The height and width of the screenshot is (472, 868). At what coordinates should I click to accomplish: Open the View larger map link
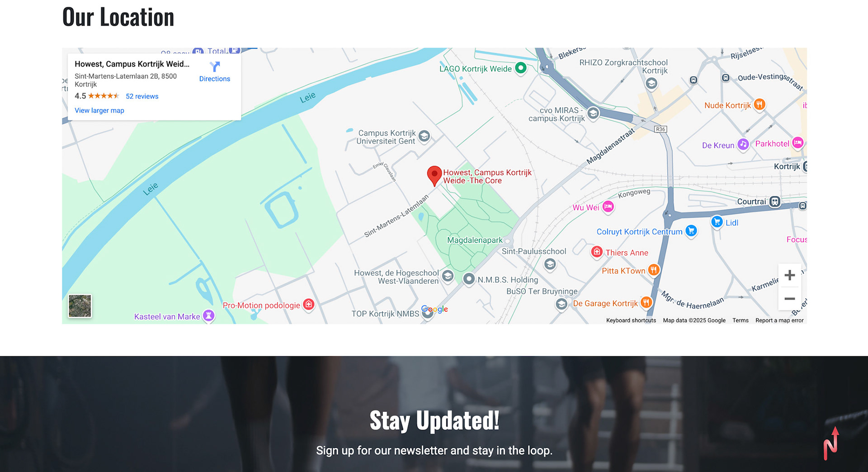pos(99,110)
